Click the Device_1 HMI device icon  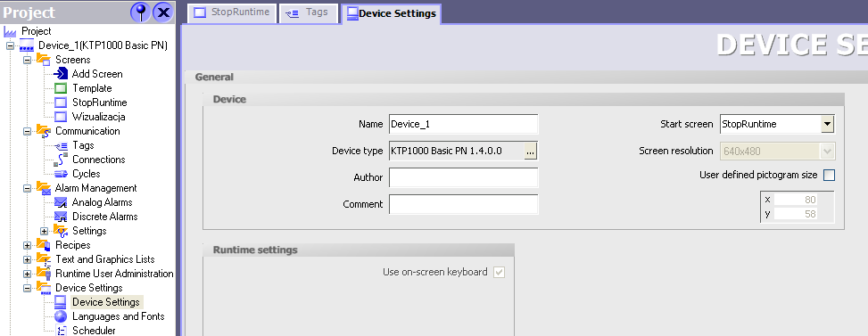coord(27,45)
